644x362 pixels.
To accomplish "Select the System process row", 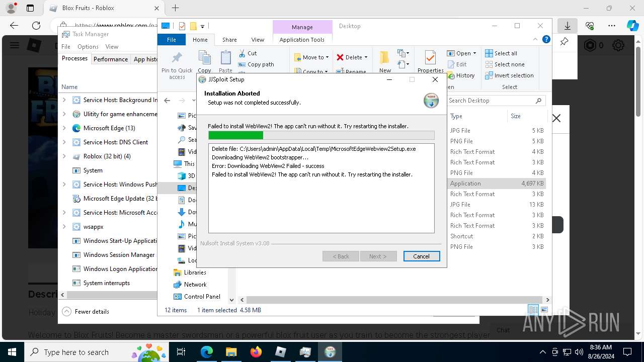I will coord(108,170).
